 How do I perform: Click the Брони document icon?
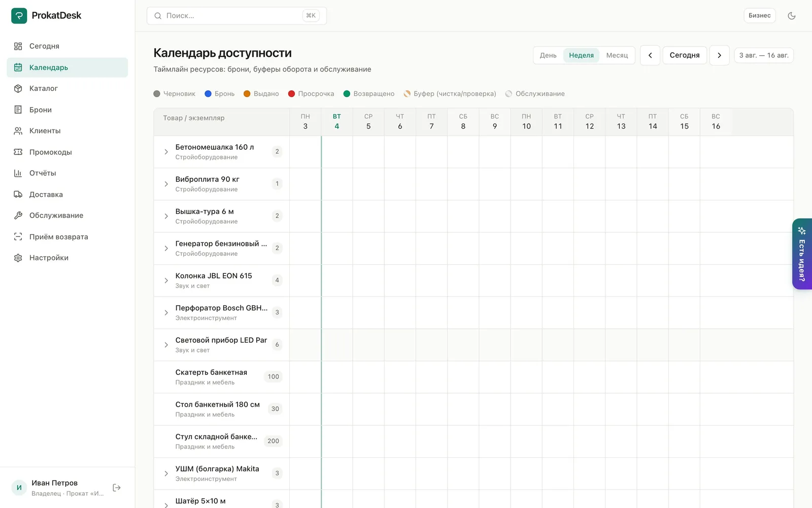tap(18, 110)
